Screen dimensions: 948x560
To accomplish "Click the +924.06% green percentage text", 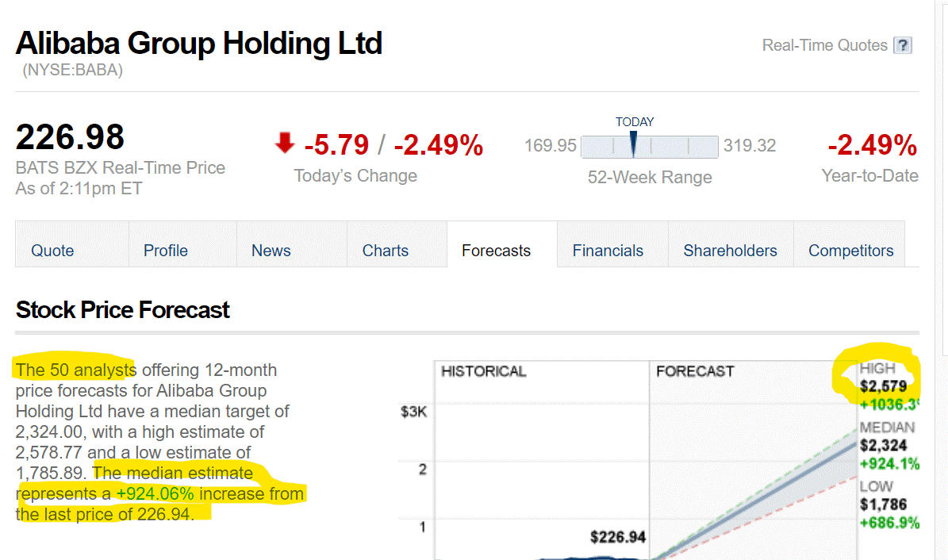I will [155, 494].
